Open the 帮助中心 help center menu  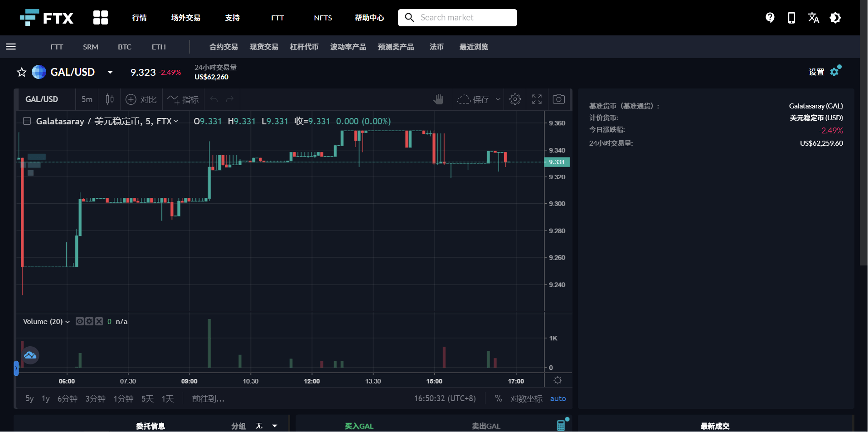click(x=369, y=18)
